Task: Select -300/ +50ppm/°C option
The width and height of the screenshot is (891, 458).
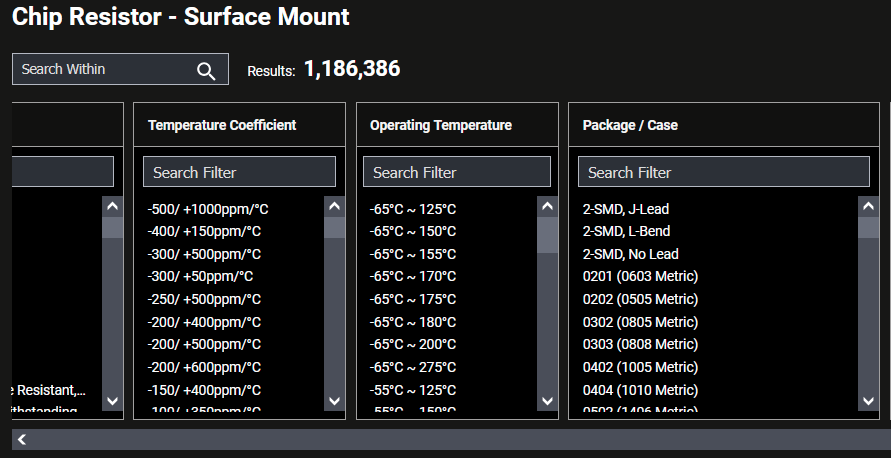Action: pos(200,276)
